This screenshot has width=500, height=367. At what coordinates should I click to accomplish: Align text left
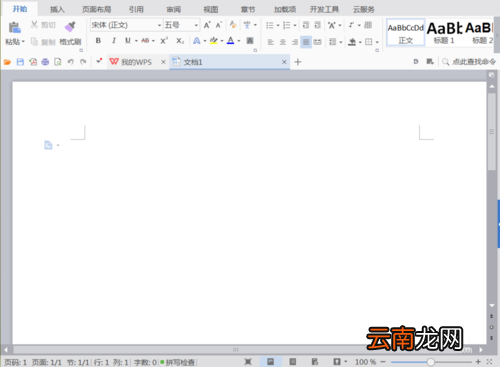(271, 42)
